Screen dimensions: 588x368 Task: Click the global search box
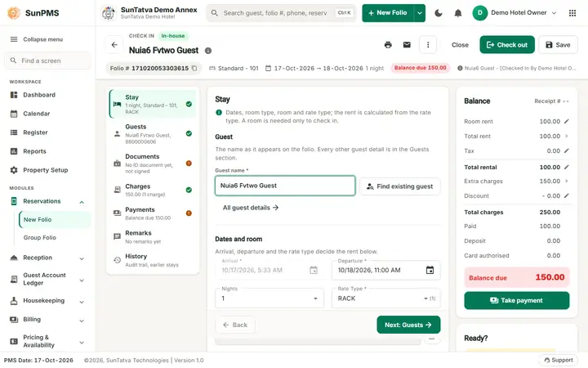pyautogui.click(x=280, y=13)
